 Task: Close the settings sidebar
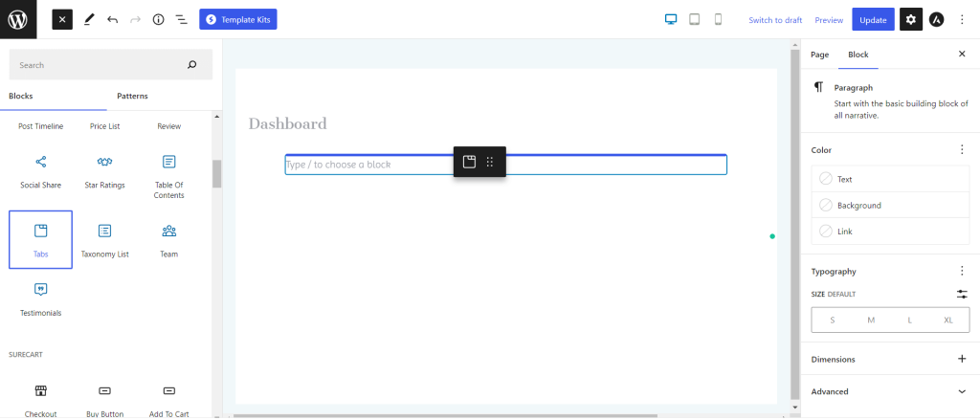point(962,55)
